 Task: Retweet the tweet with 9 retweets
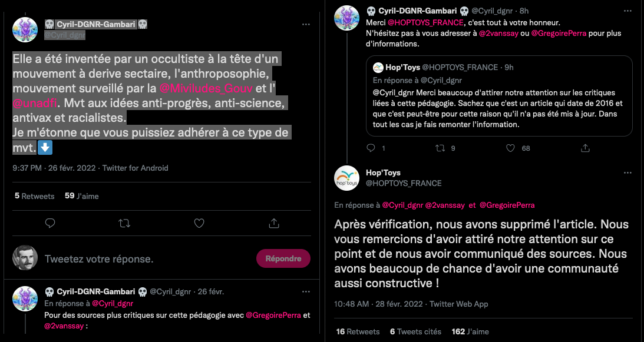point(440,148)
